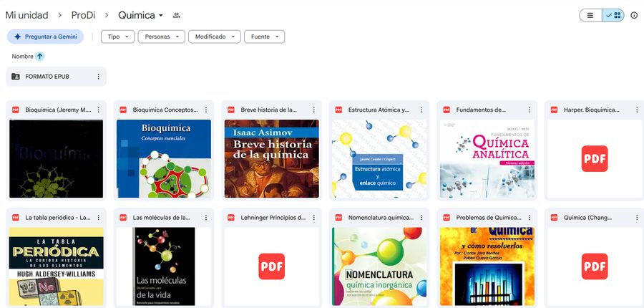Select the Isaac Asimov Breve historia thumbnail
644x308 pixels.
pyautogui.click(x=271, y=159)
